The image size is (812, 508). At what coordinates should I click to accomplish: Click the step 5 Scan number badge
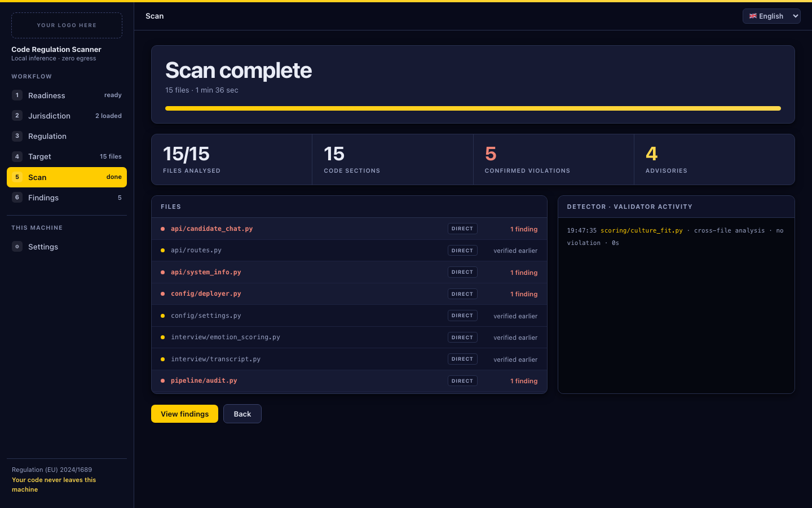point(17,177)
